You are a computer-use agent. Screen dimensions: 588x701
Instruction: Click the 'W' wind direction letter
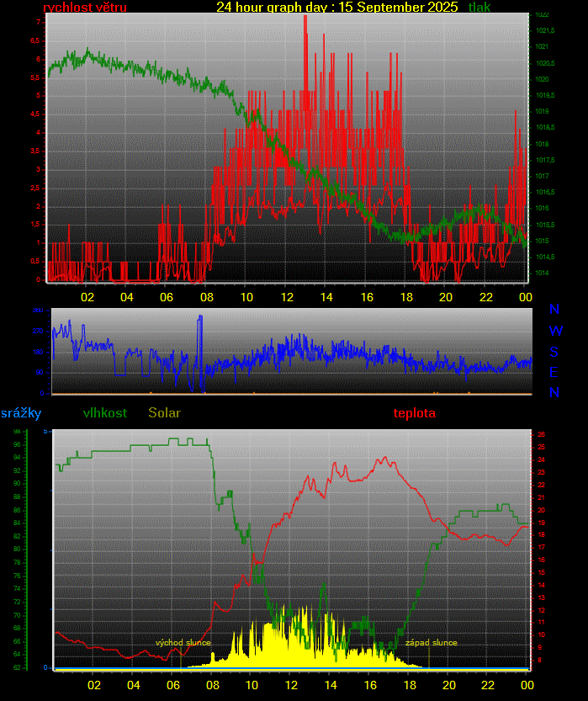click(x=555, y=331)
